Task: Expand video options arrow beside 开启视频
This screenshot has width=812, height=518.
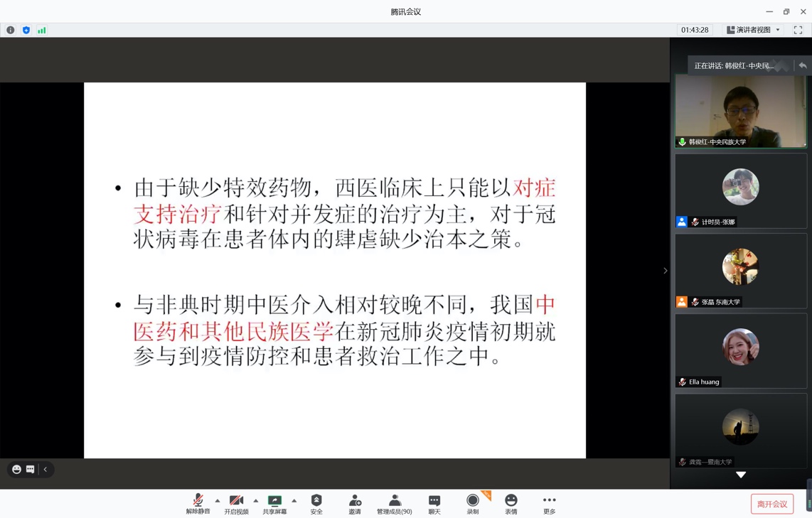Action: tap(256, 500)
